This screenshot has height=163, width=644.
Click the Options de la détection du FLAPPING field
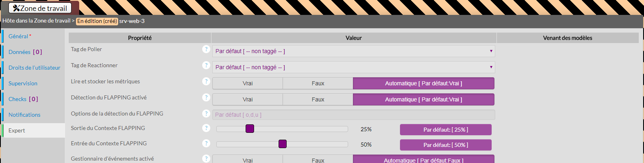353,115
